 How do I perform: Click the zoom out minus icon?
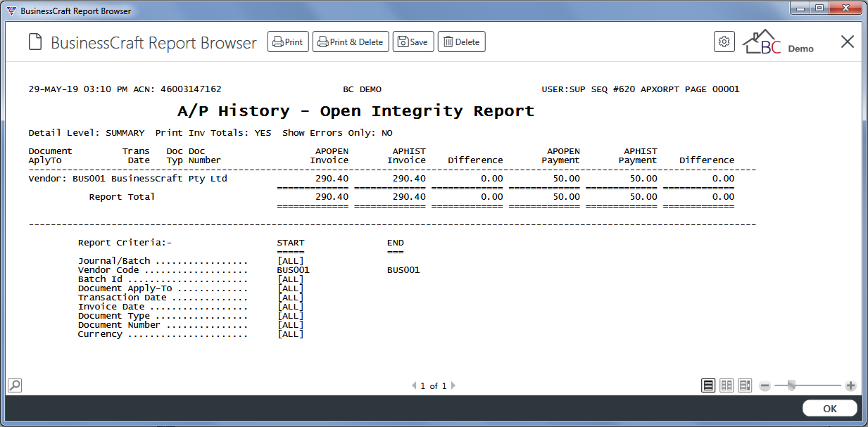[x=765, y=385]
